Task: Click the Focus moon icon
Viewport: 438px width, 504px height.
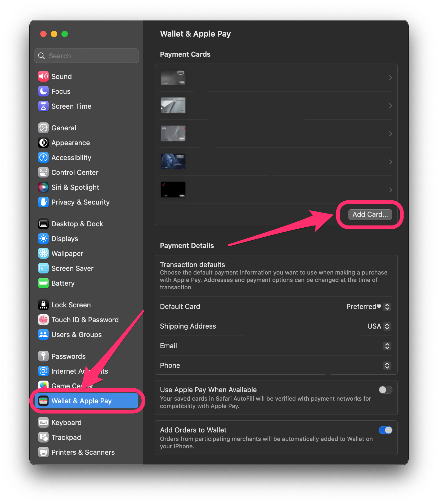Action: pyautogui.click(x=43, y=91)
